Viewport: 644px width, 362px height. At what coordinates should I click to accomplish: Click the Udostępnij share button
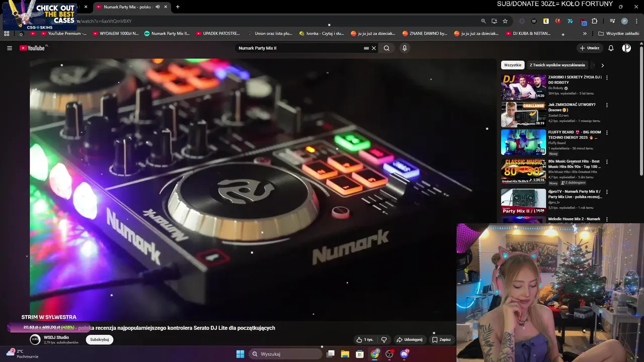(x=410, y=340)
